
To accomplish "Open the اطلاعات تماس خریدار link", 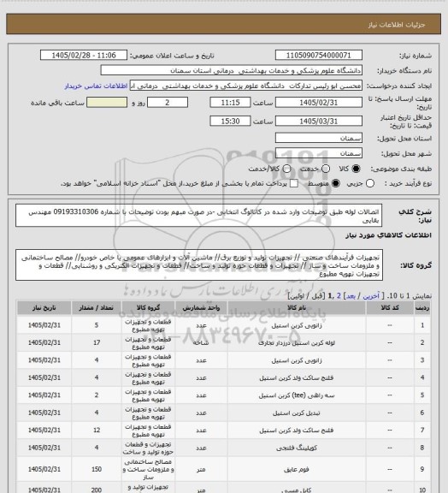I will point(96,86).
